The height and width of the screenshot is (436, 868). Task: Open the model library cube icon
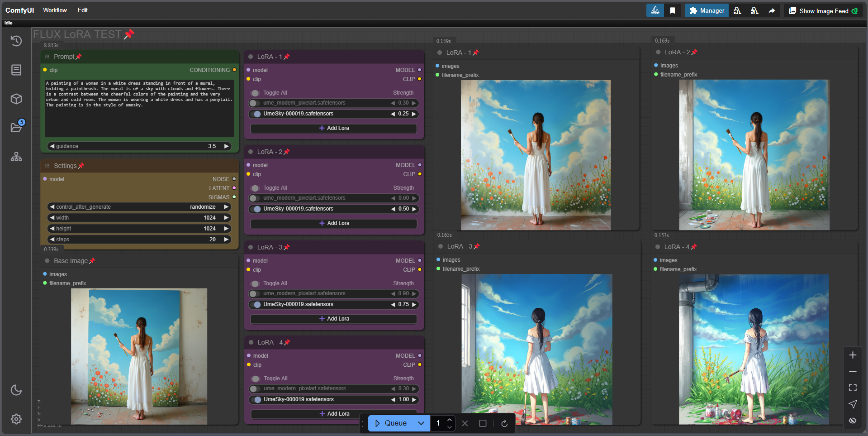[16, 99]
